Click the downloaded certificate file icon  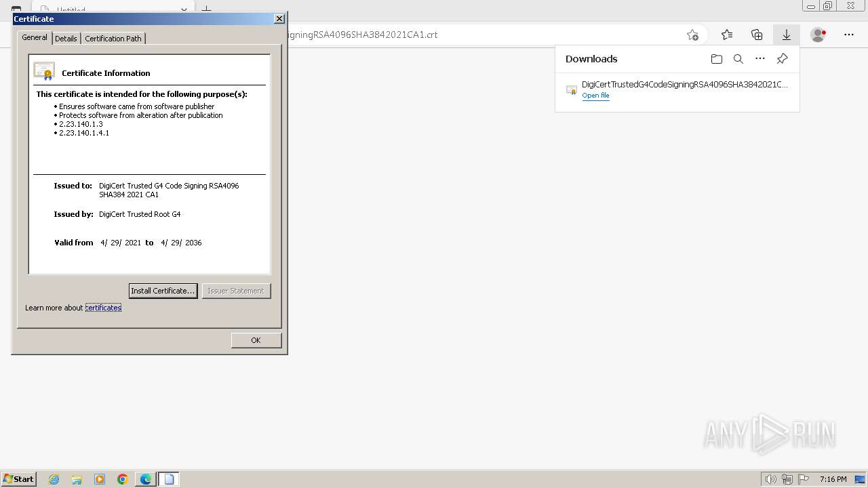572,89
